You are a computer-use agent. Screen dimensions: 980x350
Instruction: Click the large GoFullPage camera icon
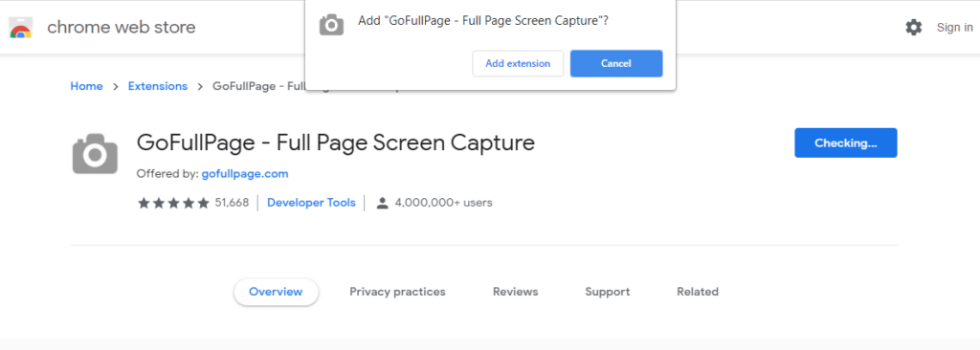click(95, 153)
